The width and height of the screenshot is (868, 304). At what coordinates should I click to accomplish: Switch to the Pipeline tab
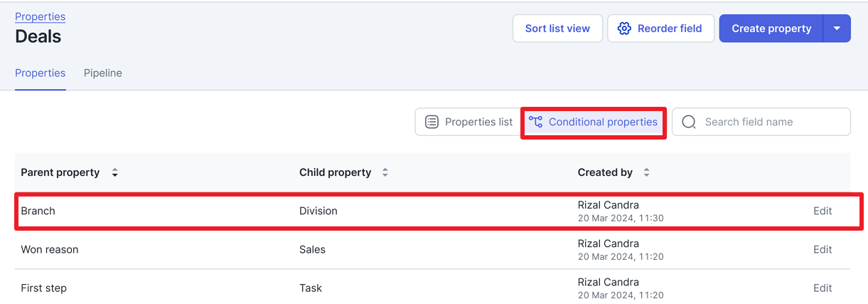[103, 73]
